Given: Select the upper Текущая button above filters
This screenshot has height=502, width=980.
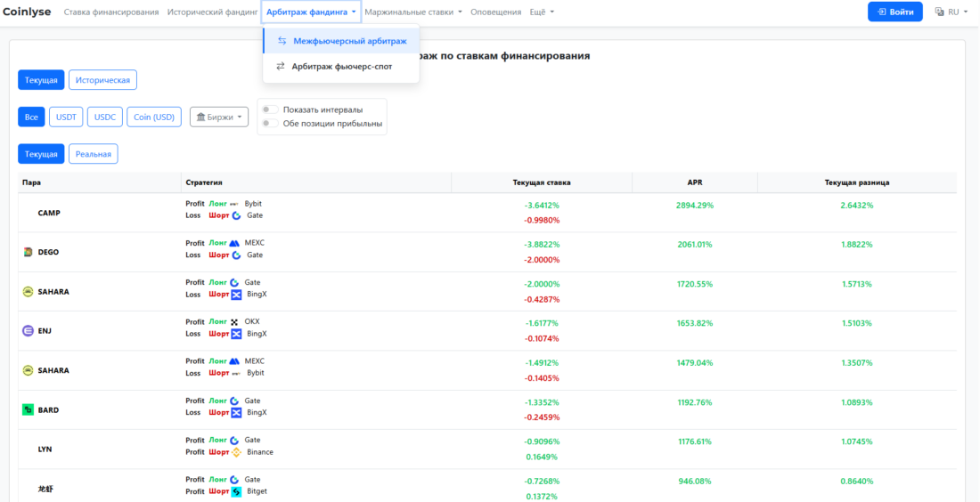Looking at the screenshot, I should click(x=41, y=80).
